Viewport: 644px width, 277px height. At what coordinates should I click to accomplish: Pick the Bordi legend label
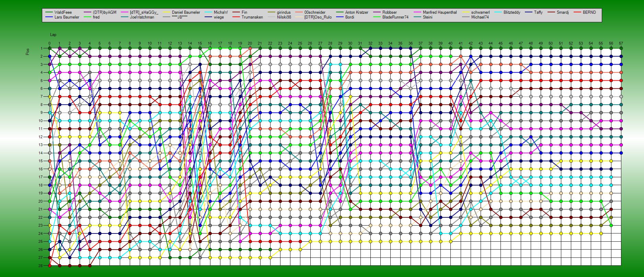click(349, 17)
